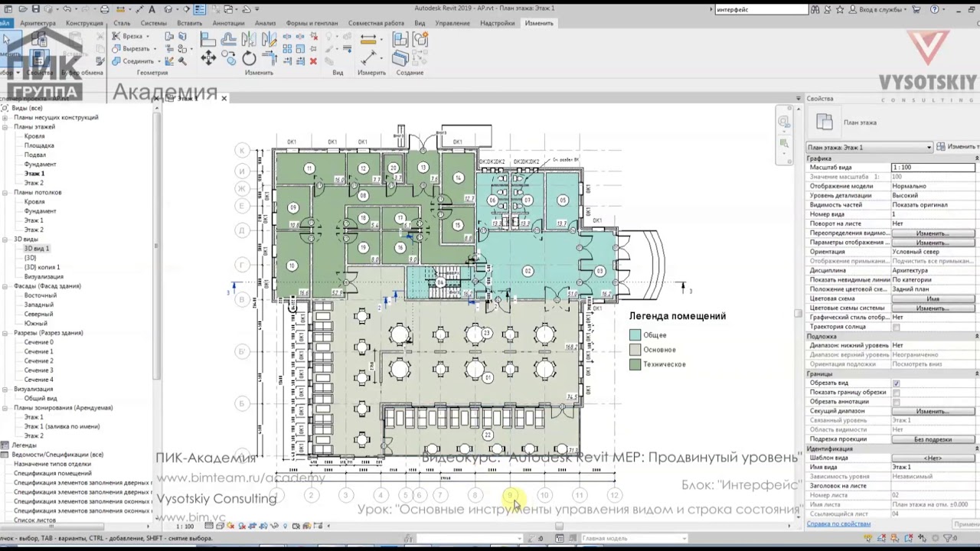Collapse the 'Разрезы (Разрез здания)' tree node
Viewport: 980px width, 551px height.
5,333
